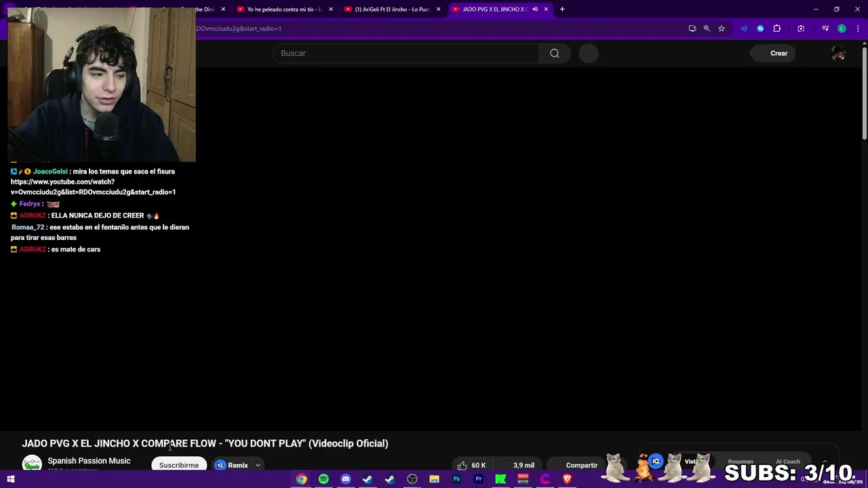Open the Shazam extension icon
Image resolution: width=868 pixels, height=488 pixels.
coord(760,28)
